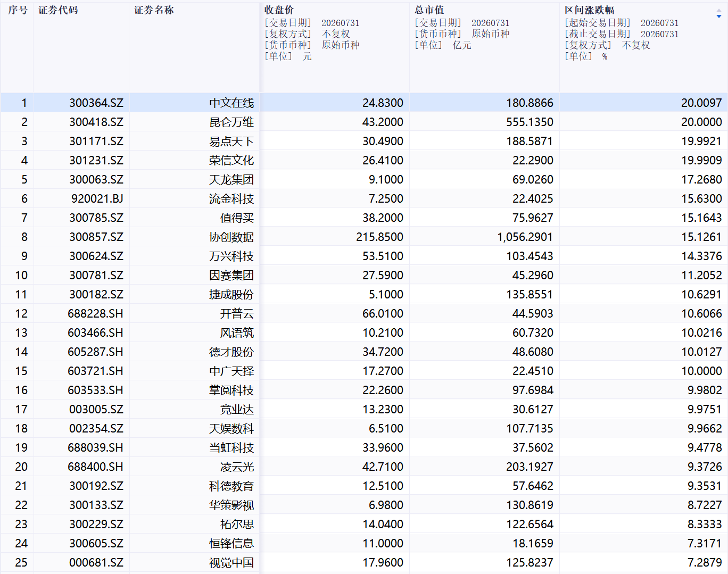Click the 证券代码 column header
The width and height of the screenshot is (728, 574).
(58, 10)
